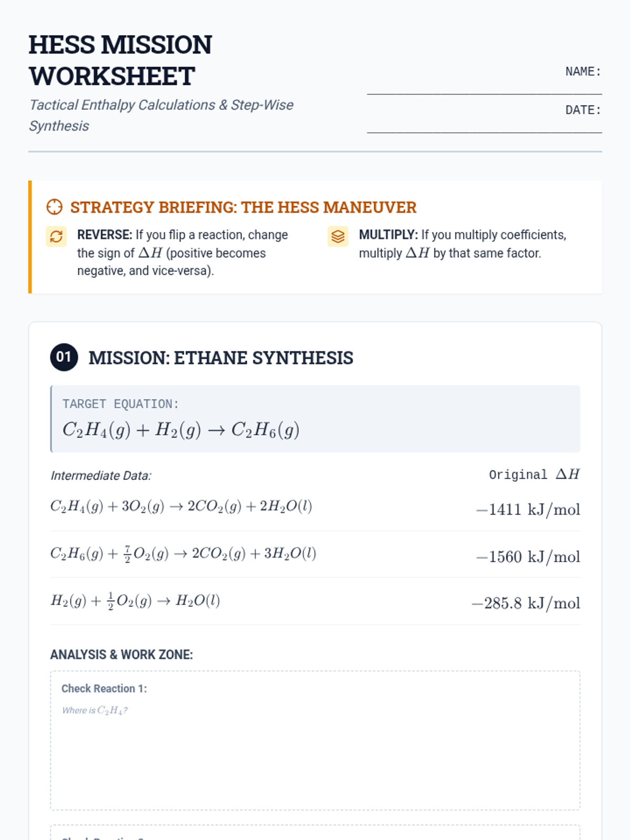
Task: Click the crosshair target icon beside Strategy Briefing
Action: click(x=55, y=207)
